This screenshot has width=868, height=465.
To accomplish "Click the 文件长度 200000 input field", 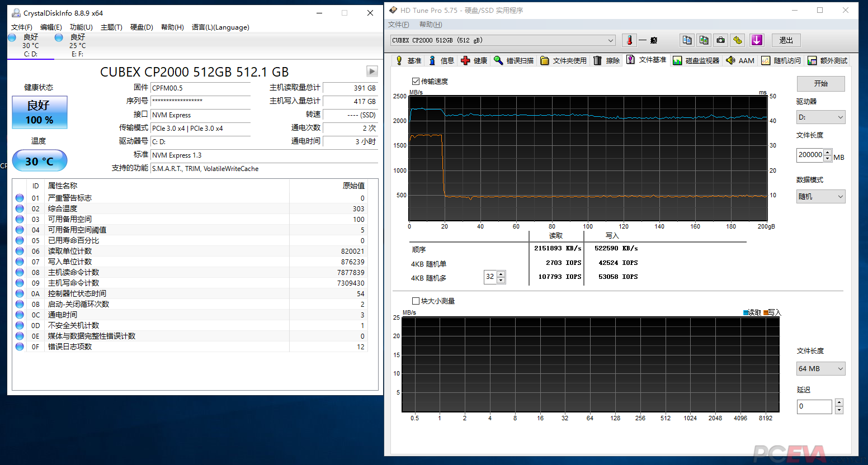I will tap(810, 155).
